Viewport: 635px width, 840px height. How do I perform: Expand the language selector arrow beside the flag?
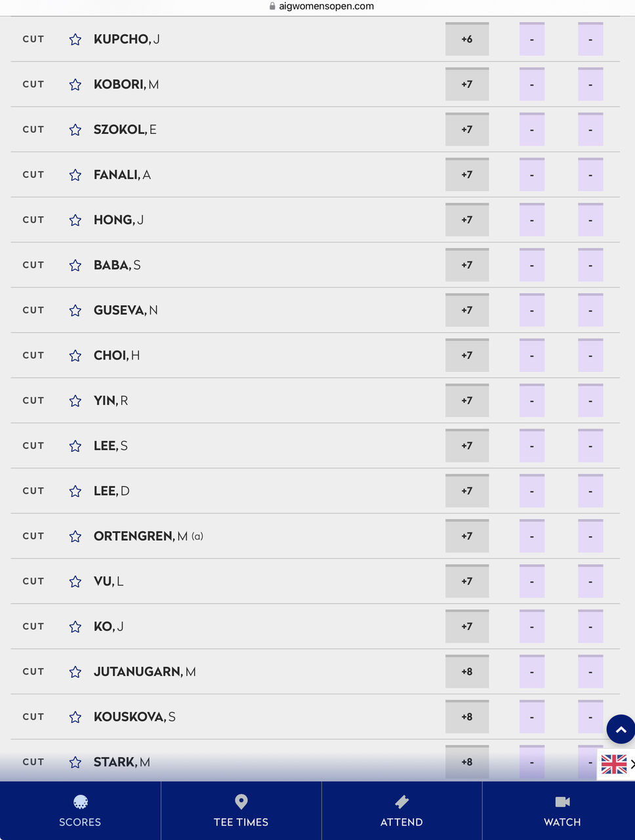point(632,765)
